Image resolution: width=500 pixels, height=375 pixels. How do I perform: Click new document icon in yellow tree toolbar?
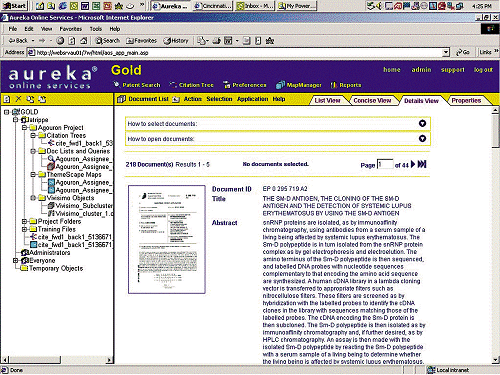tap(7, 99)
